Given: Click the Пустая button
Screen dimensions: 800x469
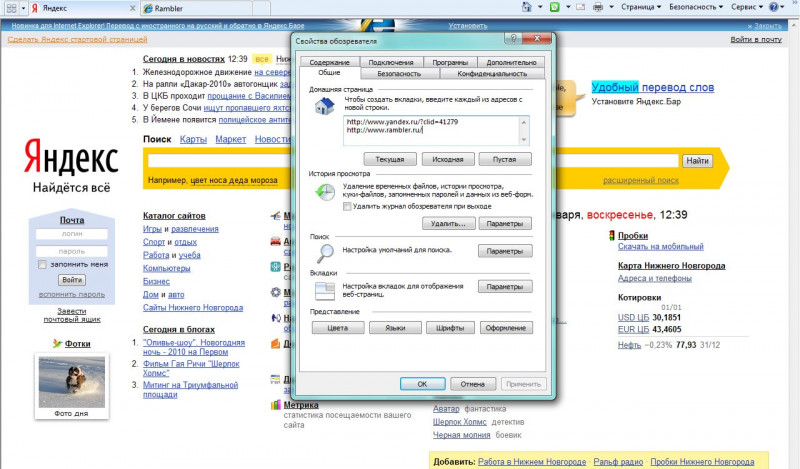Looking at the screenshot, I should 505,159.
